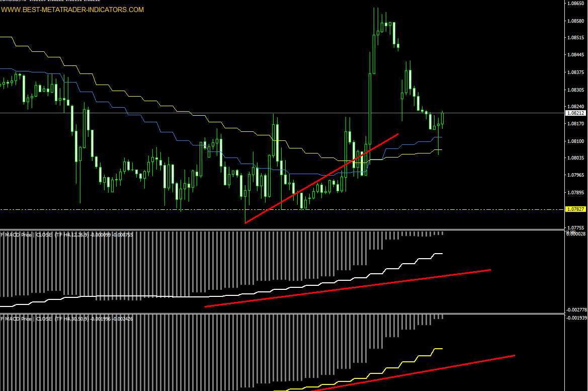Click the MACD label with settings H4,30,50,9
Screen dimensions: 588x391
pos(67,319)
